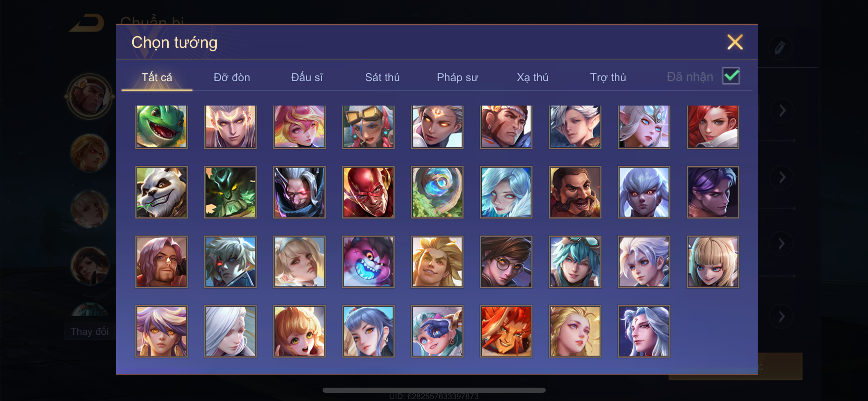The width and height of the screenshot is (868, 401).
Task: Close the Chọn tướng dialog
Action: (x=735, y=42)
